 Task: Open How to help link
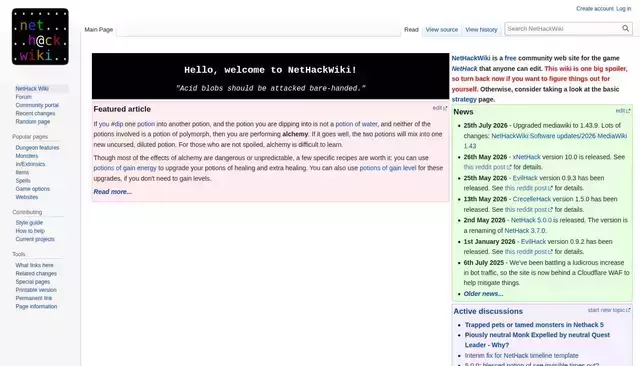[30, 231]
